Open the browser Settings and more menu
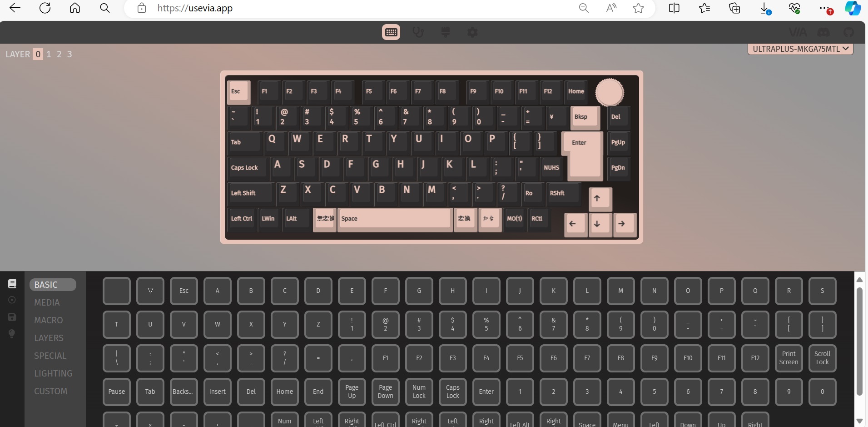The width and height of the screenshot is (868, 427). click(825, 8)
